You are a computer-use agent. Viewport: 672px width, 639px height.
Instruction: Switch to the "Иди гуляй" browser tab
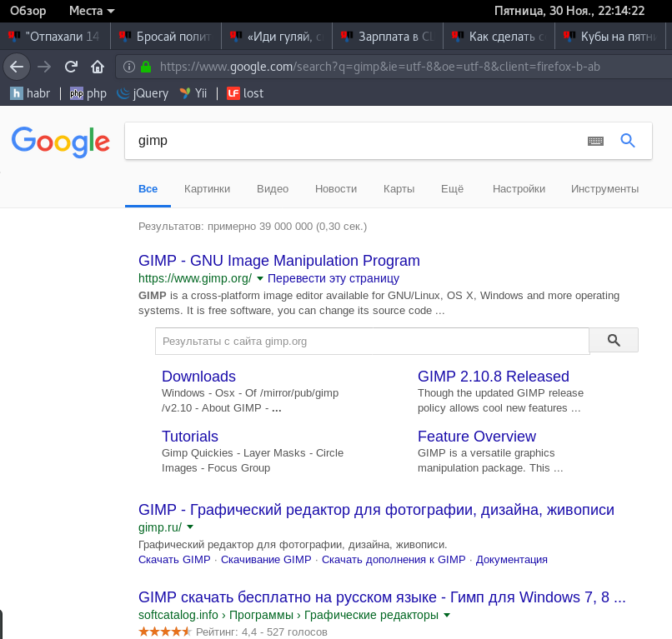pyautogui.click(x=277, y=37)
